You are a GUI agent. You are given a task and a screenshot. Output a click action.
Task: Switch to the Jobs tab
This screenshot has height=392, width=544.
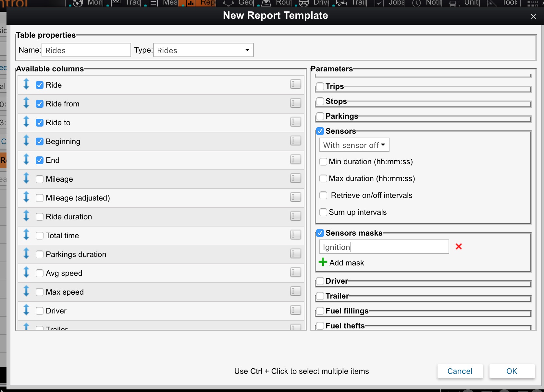tap(391, 3)
